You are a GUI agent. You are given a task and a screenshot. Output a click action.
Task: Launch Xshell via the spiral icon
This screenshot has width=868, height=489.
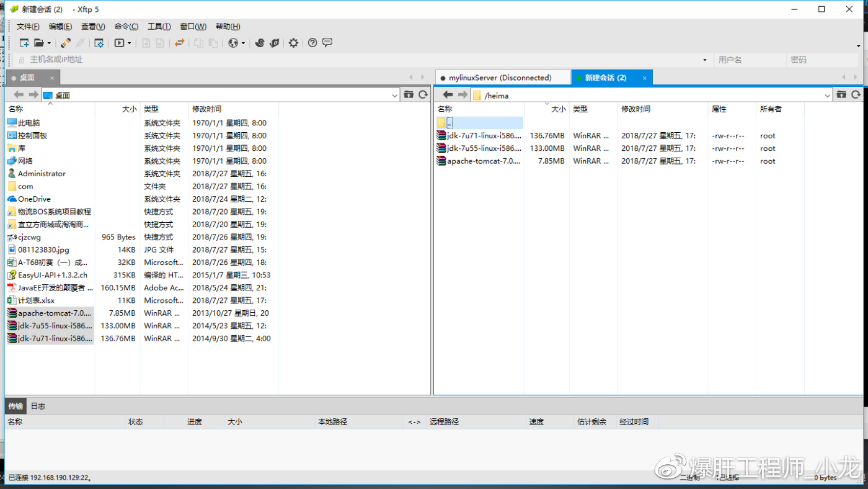(x=260, y=43)
